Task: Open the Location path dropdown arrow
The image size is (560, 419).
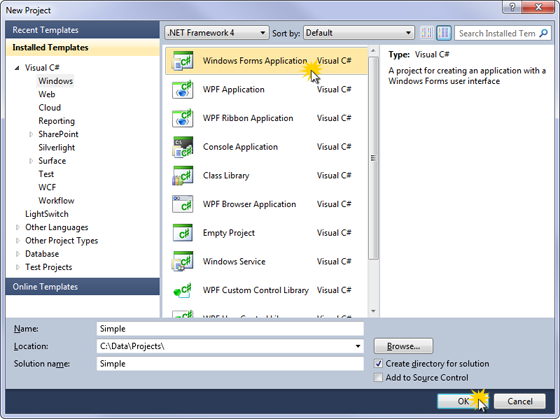Action: point(358,346)
